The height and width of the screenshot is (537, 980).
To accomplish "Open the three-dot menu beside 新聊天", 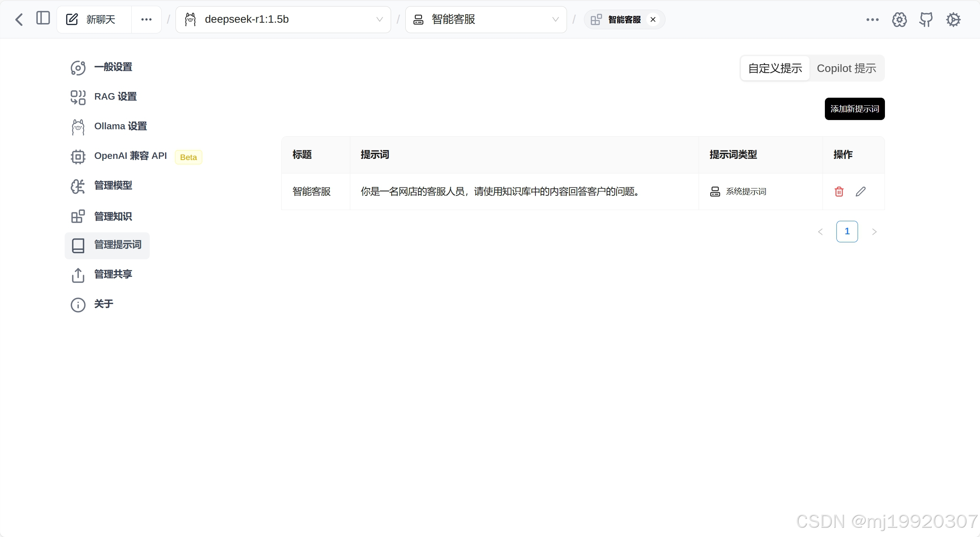I will pos(146,20).
